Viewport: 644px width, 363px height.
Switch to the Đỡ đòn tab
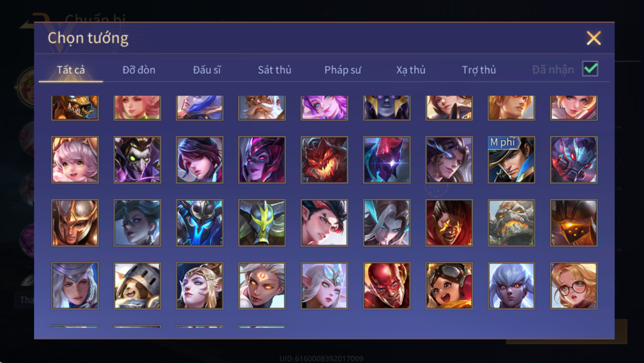point(139,70)
